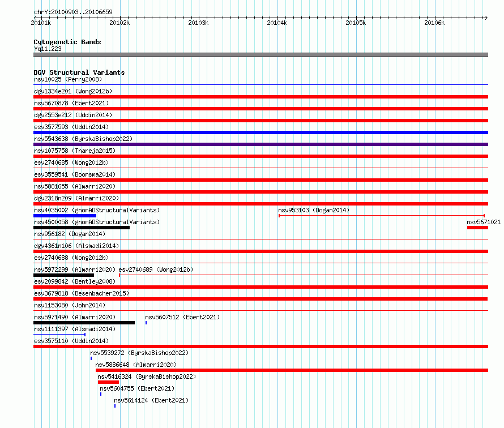Click the 20104k ruler tick
This screenshot has width=504, height=428.
pyautogui.click(x=277, y=23)
